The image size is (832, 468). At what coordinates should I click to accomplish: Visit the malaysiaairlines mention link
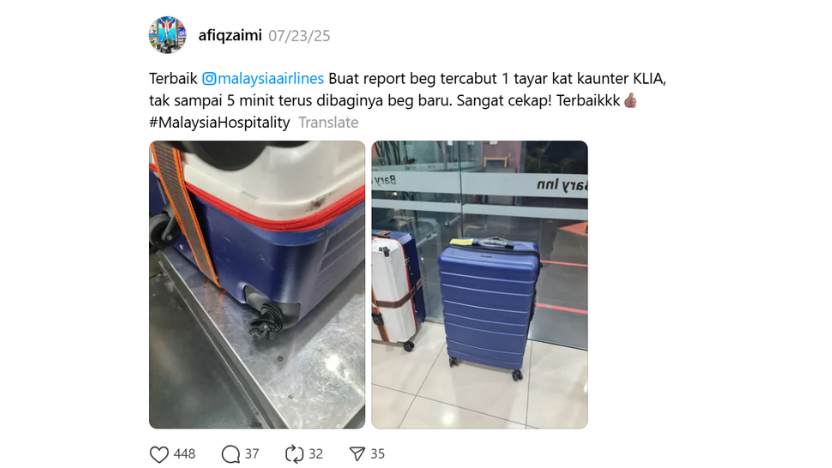(271, 79)
